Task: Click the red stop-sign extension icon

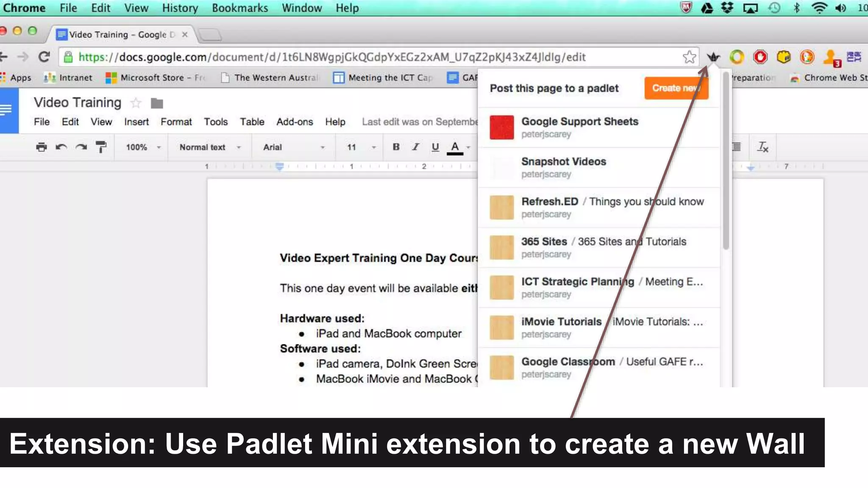Action: pos(760,57)
